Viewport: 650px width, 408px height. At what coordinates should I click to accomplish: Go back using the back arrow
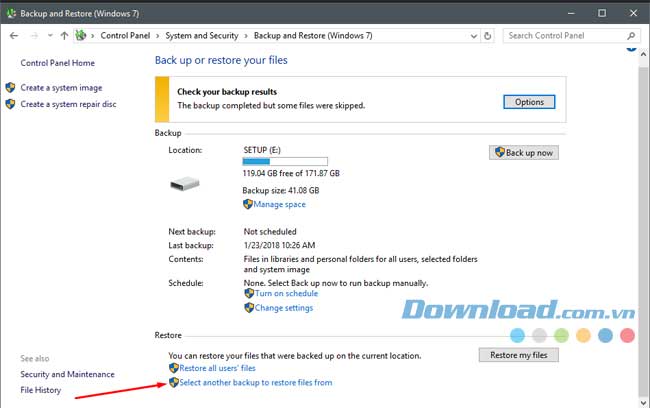click(x=14, y=36)
